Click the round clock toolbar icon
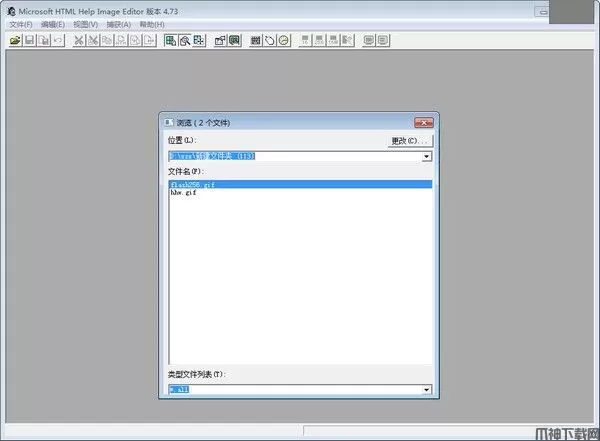 pos(284,40)
